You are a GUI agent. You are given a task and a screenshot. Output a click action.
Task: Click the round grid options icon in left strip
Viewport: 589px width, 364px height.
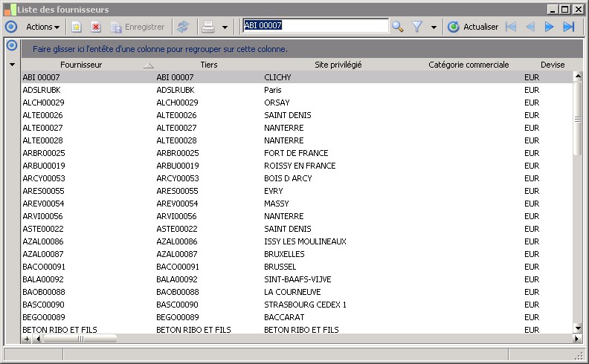click(12, 45)
